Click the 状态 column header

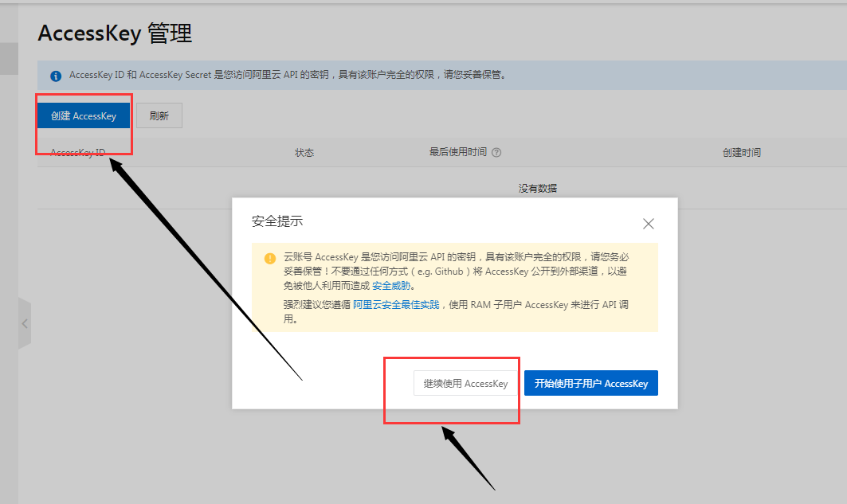(304, 153)
